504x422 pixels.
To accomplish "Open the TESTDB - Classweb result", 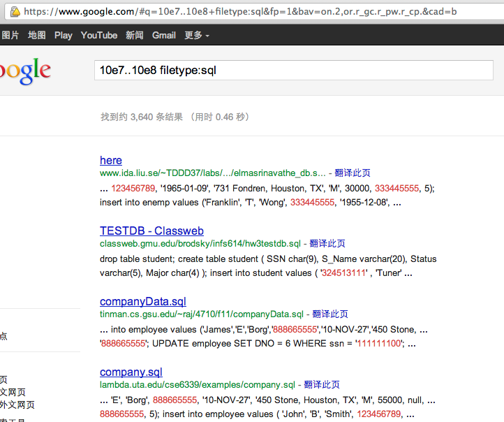I will click(x=151, y=231).
